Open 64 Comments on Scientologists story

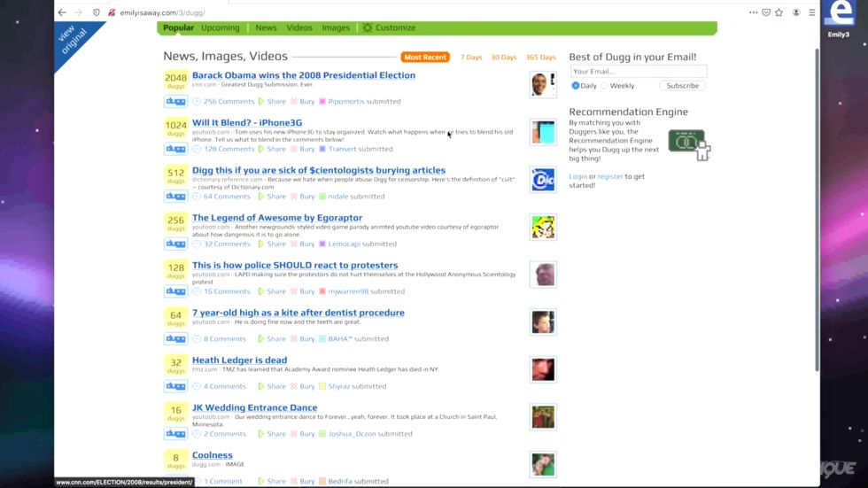(x=227, y=197)
